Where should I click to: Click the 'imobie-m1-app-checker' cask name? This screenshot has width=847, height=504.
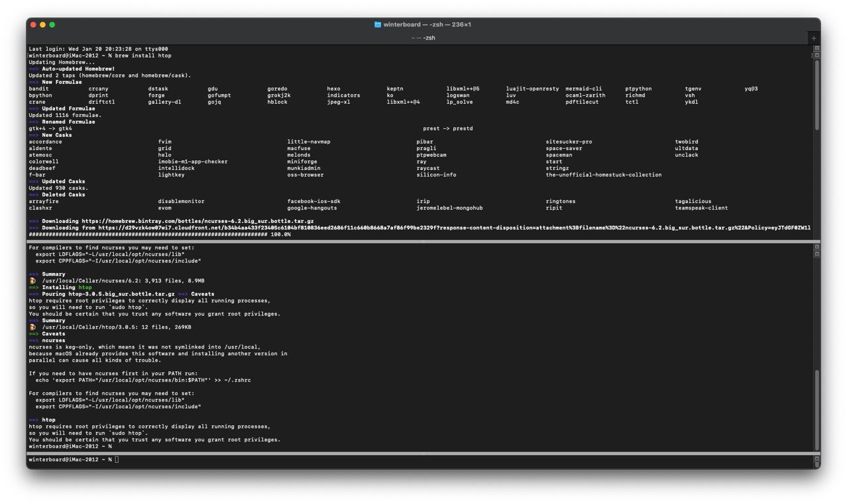pyautogui.click(x=193, y=161)
